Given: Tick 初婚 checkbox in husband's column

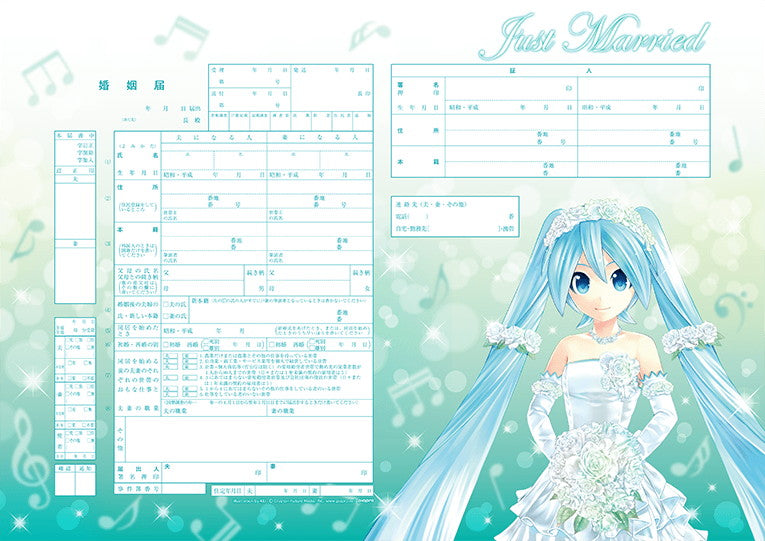Looking at the screenshot, I should point(166,344).
